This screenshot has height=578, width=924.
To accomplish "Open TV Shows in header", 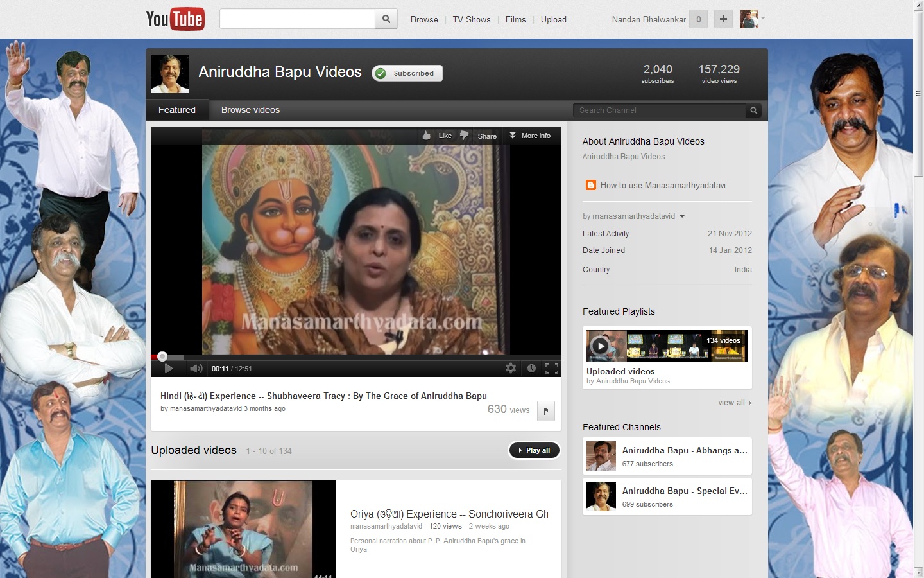I will pos(472,19).
